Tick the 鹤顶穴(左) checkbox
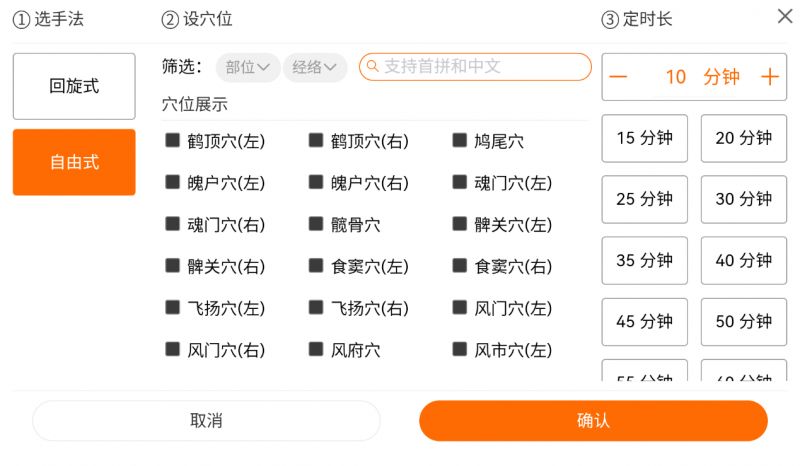This screenshot has height=466, width=800. tap(172, 141)
